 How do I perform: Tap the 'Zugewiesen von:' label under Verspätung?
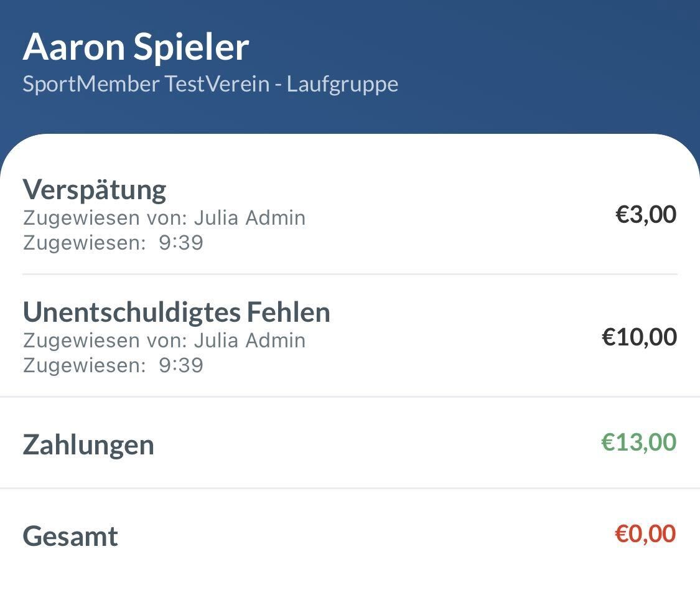pos(105,218)
